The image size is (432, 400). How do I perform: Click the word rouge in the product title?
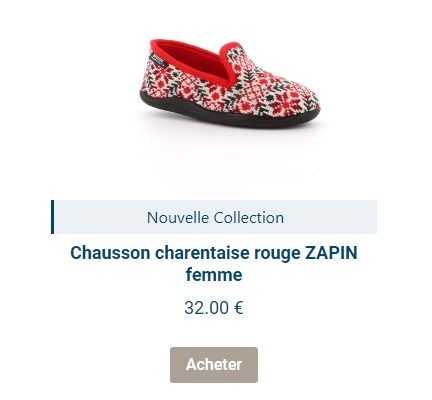pyautogui.click(x=277, y=254)
